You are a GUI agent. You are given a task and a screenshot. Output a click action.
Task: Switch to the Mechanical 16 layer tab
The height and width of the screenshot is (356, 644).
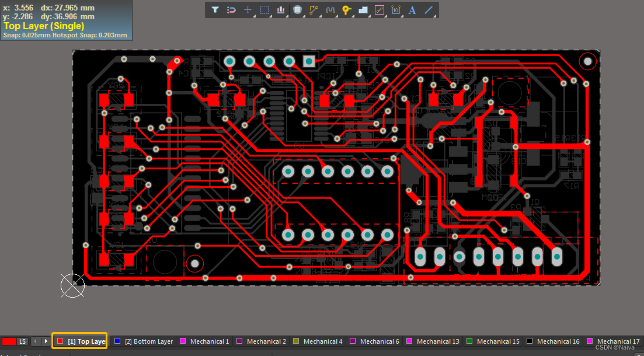[554, 341]
